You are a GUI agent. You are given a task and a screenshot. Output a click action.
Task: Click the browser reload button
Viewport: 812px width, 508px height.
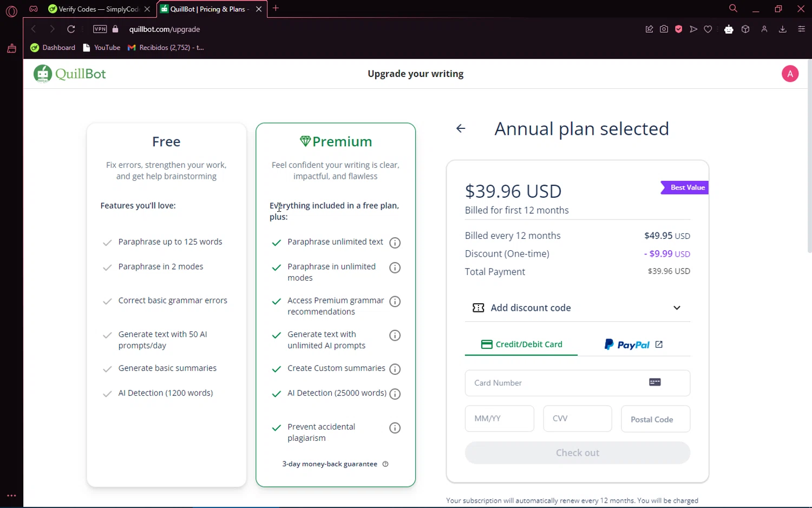coord(71,29)
